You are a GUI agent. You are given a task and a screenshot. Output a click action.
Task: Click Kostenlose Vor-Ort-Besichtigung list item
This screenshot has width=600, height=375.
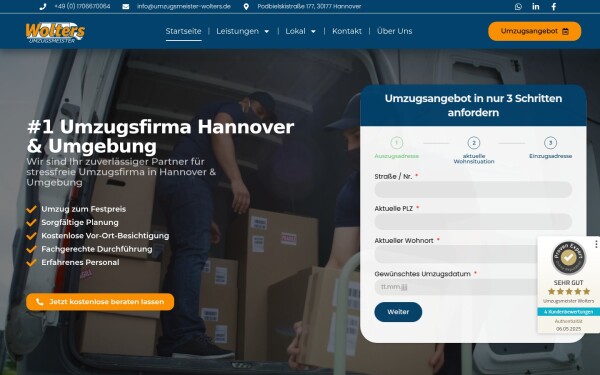tap(105, 236)
